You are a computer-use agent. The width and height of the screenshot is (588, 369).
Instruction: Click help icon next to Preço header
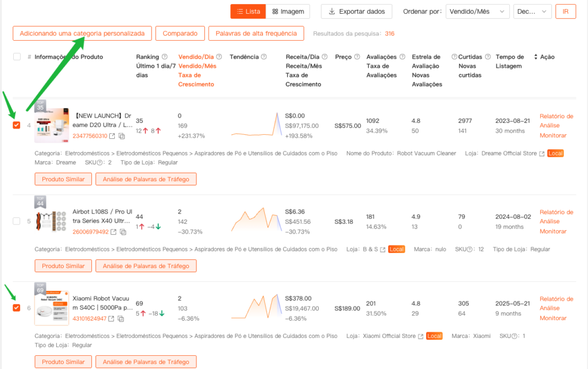[x=357, y=57]
